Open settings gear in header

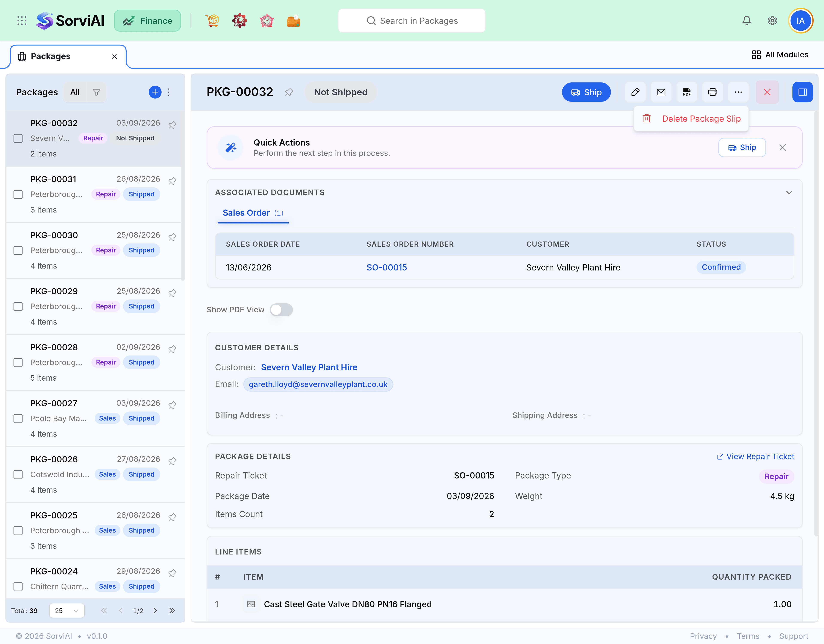pyautogui.click(x=772, y=21)
